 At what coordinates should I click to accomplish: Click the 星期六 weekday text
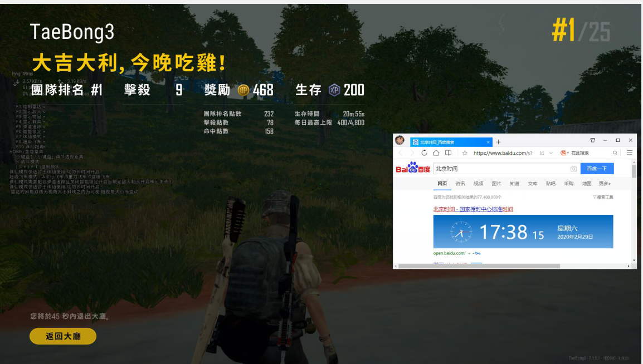coord(567,228)
